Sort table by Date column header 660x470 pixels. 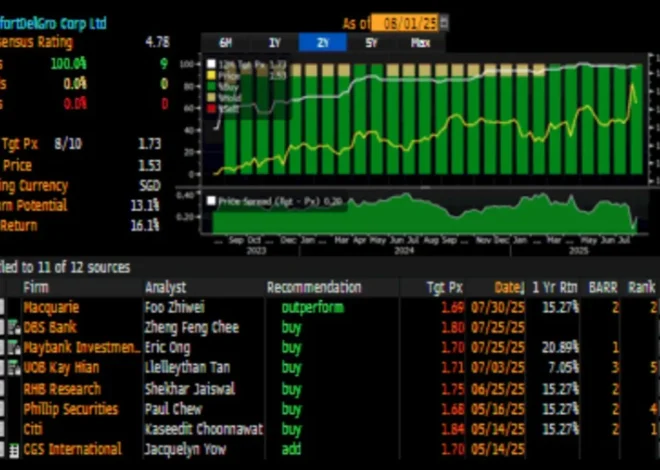(509, 287)
